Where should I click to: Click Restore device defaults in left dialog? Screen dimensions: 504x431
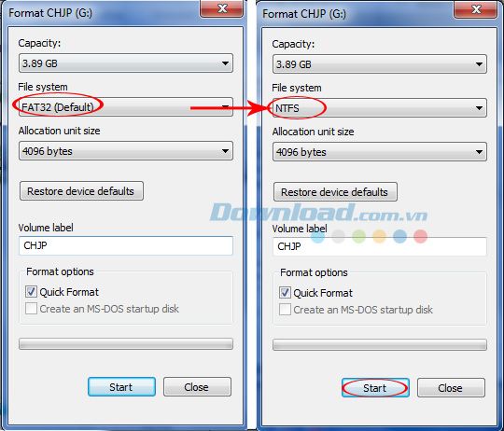(x=81, y=191)
